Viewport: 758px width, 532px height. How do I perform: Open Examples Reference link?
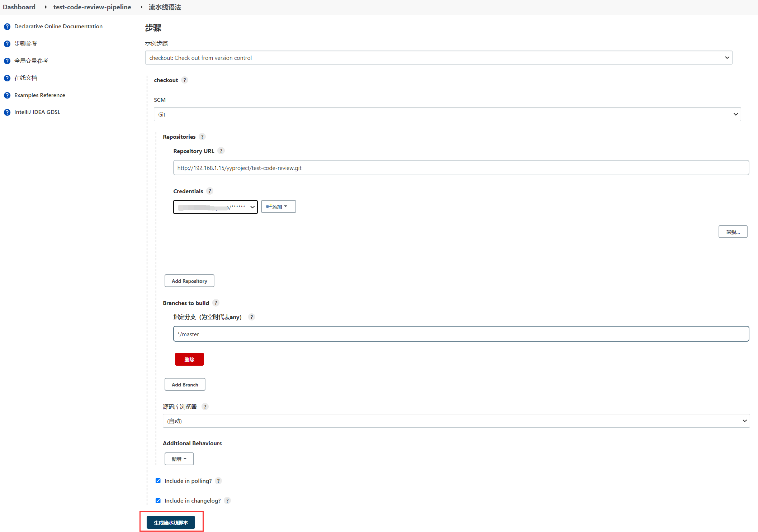(40, 95)
